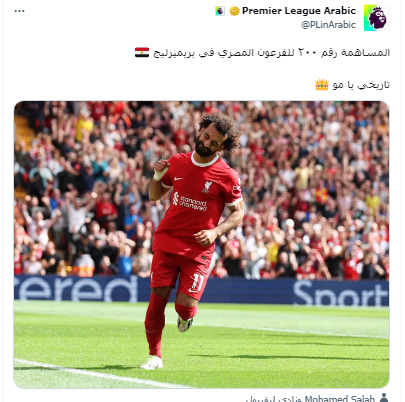
Task: Open the @PLinArabic handle link
Action: pyautogui.click(x=328, y=25)
